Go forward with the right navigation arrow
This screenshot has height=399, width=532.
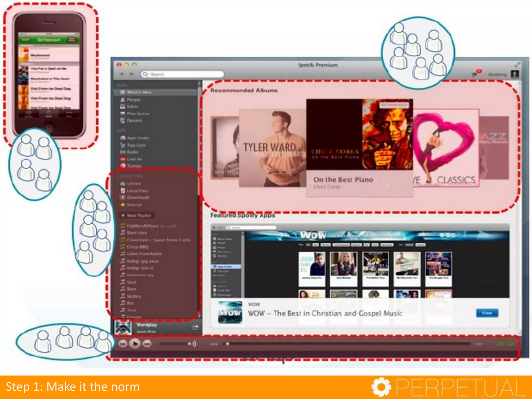132,74
